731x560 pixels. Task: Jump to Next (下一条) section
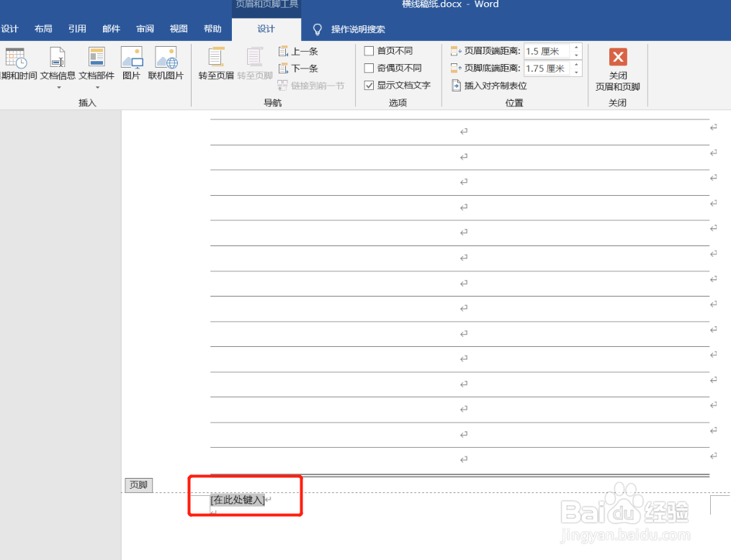point(298,68)
